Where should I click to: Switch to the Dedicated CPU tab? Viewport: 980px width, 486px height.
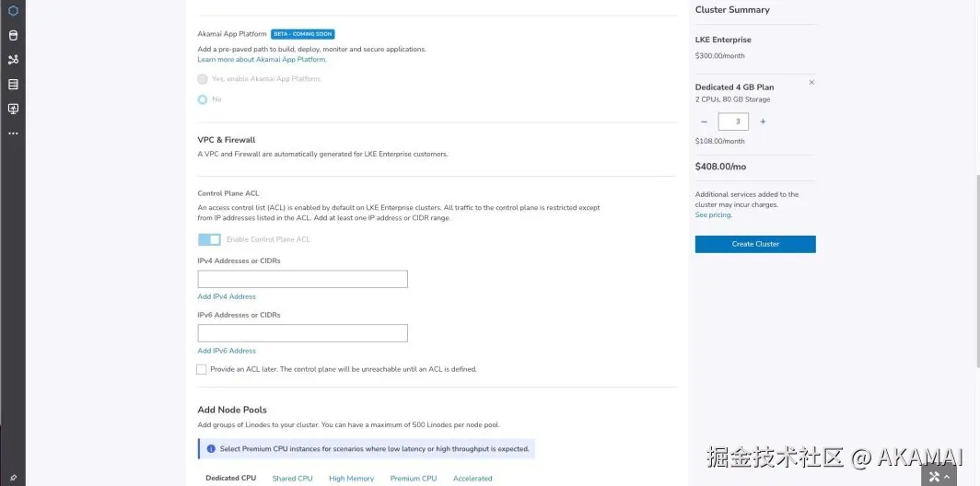230,478
